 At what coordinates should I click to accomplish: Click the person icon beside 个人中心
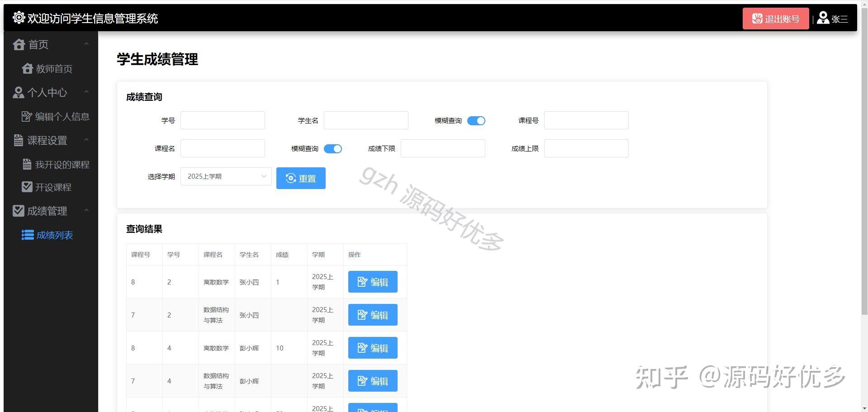(19, 92)
